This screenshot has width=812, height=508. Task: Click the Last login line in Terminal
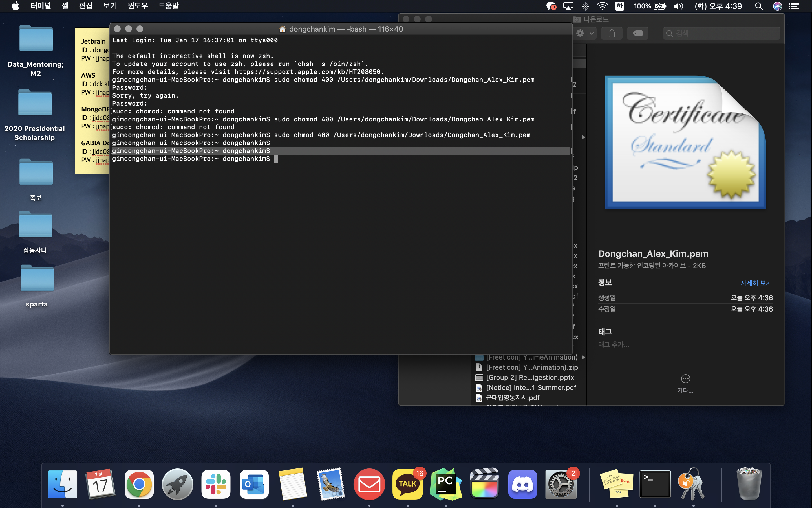tap(195, 40)
